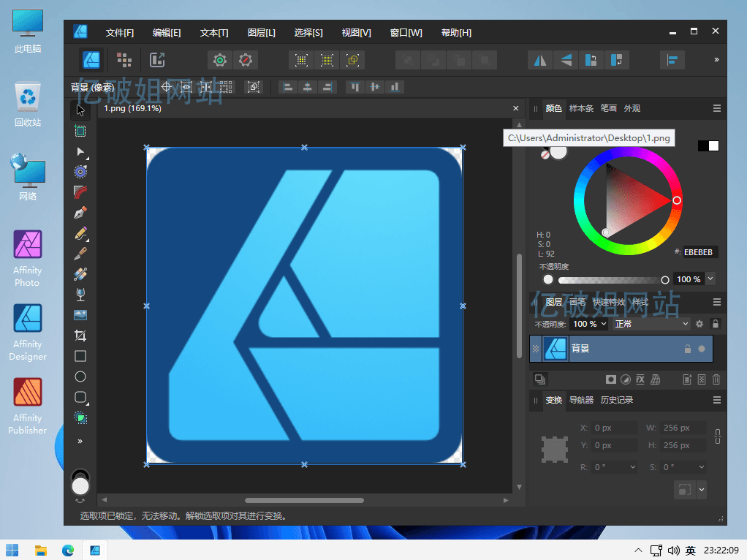Select the Rounded Rectangle tool
This screenshot has height=560, width=747.
click(80, 398)
